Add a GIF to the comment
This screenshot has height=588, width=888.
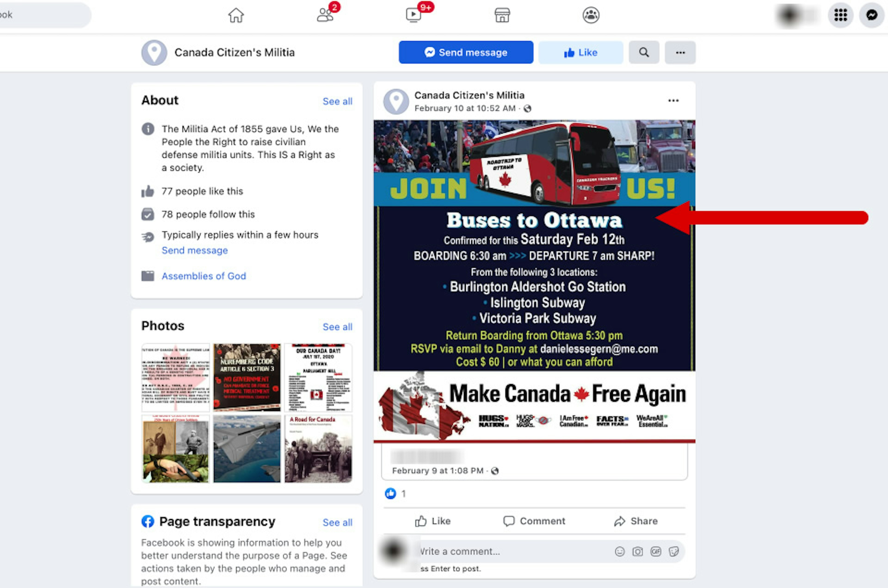(655, 551)
